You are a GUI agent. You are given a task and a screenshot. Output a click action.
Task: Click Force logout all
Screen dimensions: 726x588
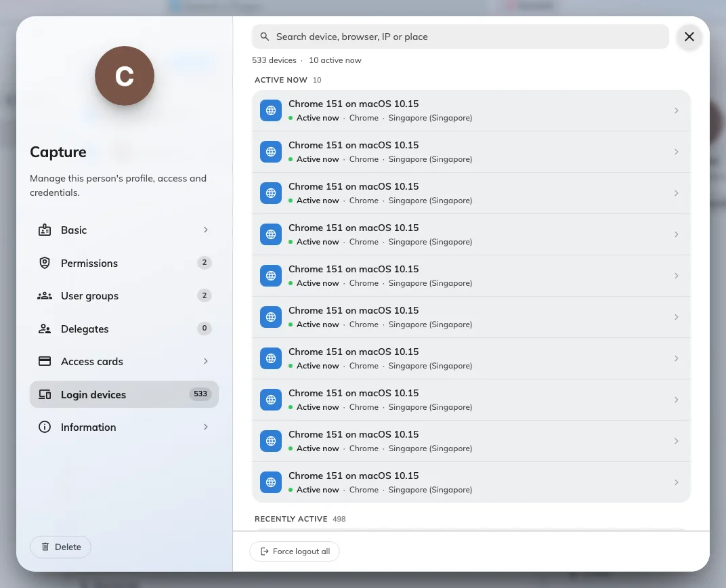pos(295,551)
